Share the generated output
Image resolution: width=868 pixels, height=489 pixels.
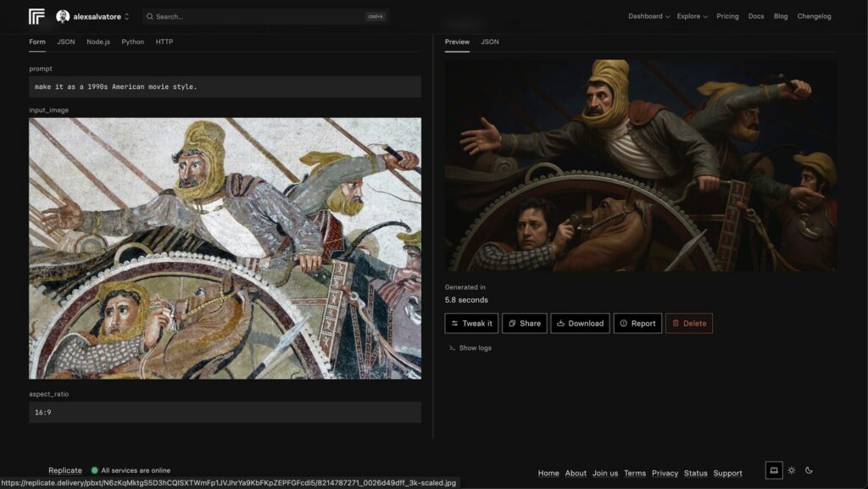tap(524, 323)
